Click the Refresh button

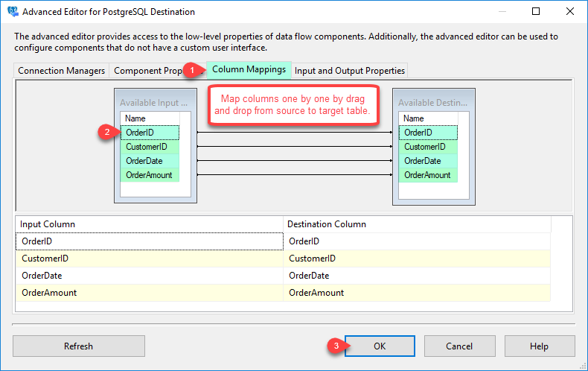point(79,346)
